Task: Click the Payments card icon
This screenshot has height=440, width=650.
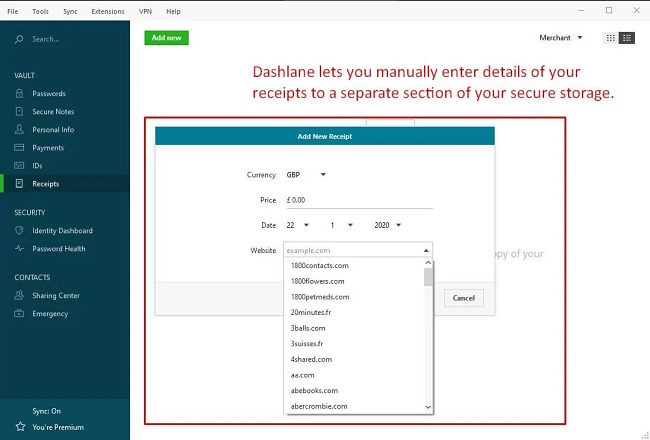Action: tap(19, 147)
